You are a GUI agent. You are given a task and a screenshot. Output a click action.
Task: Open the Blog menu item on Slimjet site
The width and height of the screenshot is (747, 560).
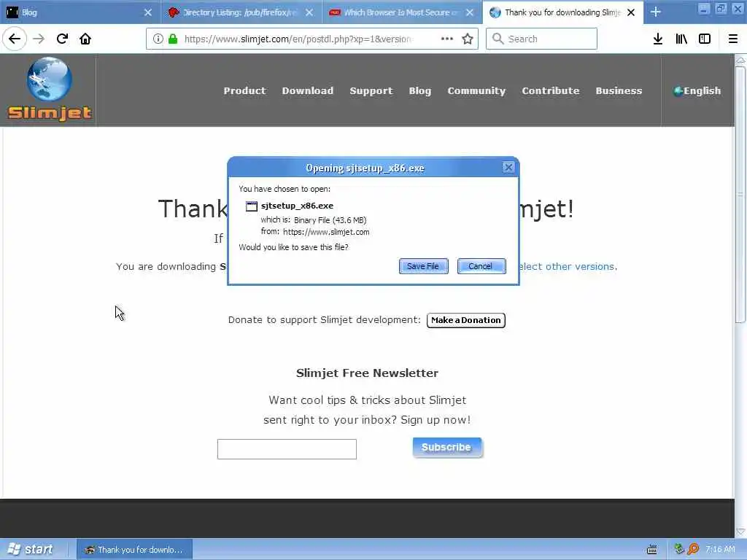click(x=420, y=90)
